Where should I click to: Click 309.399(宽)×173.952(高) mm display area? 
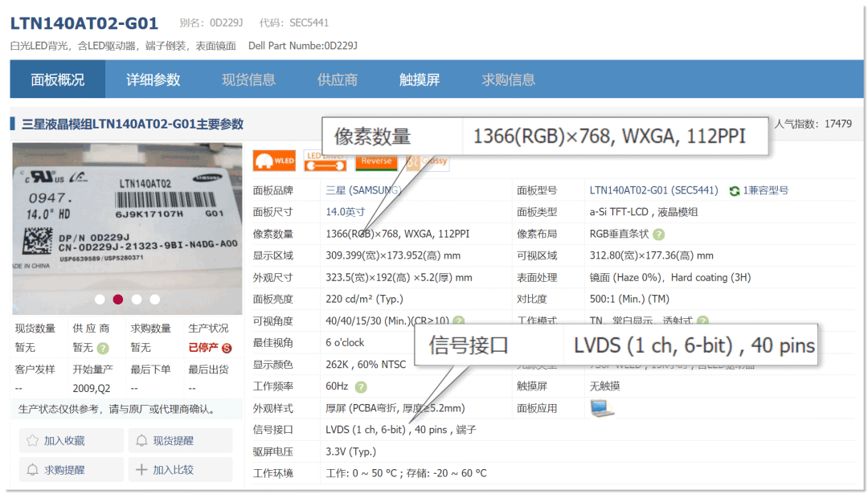click(393, 255)
